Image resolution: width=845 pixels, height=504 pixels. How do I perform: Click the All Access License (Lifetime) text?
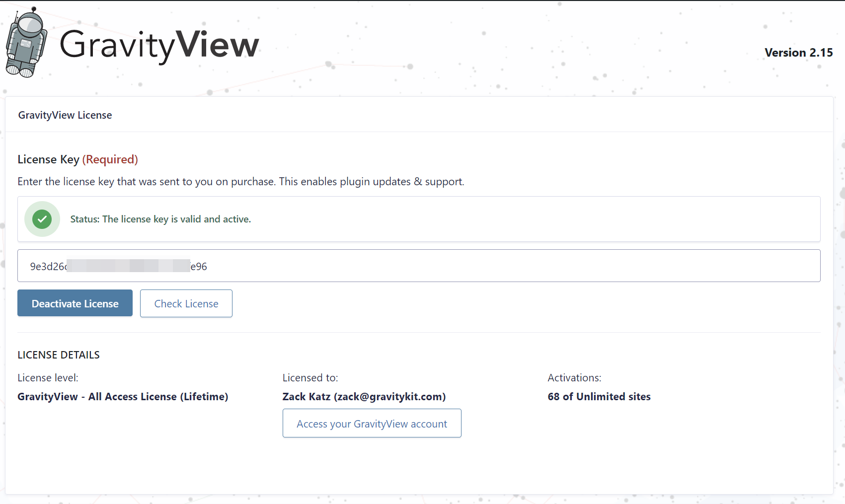coord(123,396)
